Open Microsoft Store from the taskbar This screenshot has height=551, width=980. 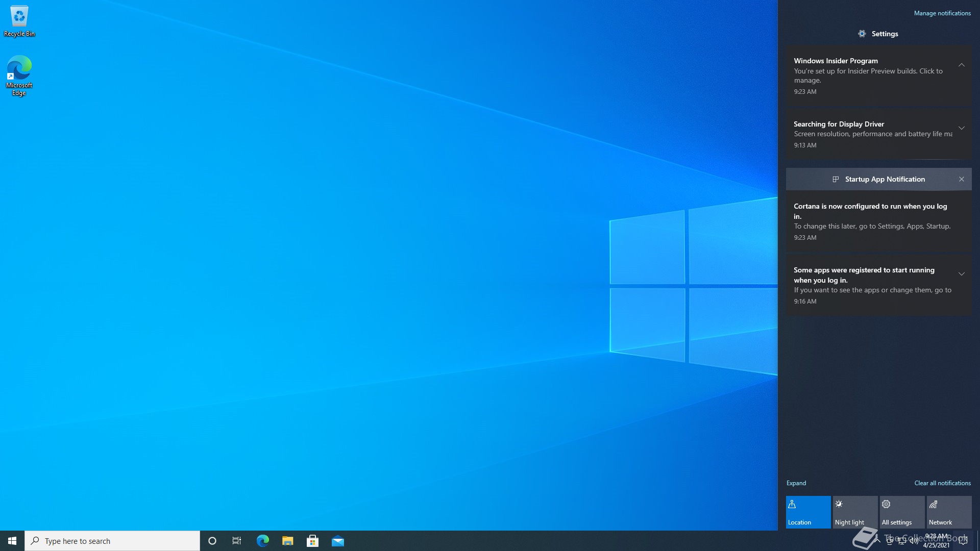[x=312, y=541]
